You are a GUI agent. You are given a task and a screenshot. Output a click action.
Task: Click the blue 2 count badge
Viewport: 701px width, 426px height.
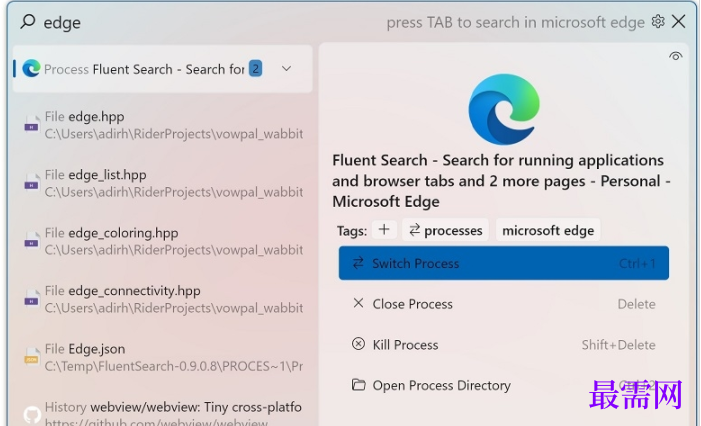pyautogui.click(x=255, y=68)
